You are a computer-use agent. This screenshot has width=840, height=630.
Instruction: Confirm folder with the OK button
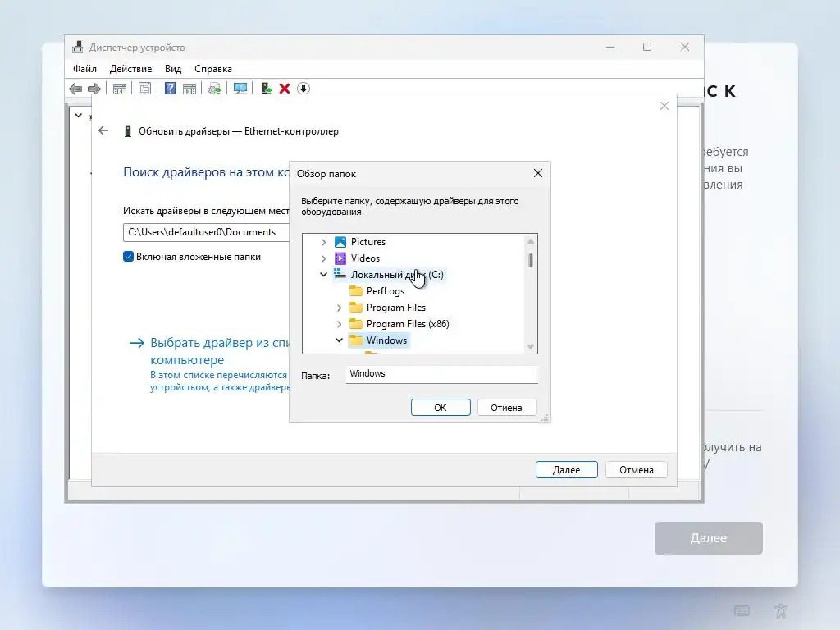coord(441,407)
